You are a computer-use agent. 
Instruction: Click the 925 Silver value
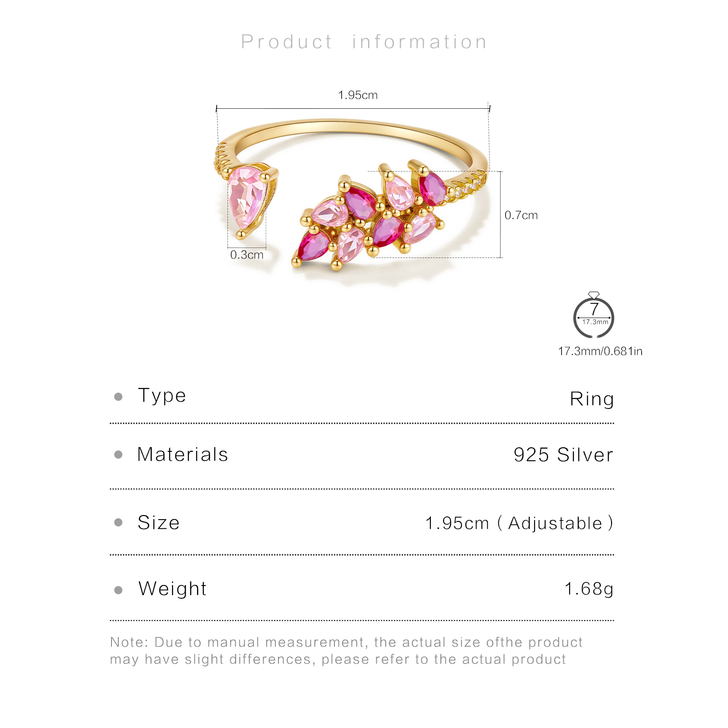(x=563, y=455)
